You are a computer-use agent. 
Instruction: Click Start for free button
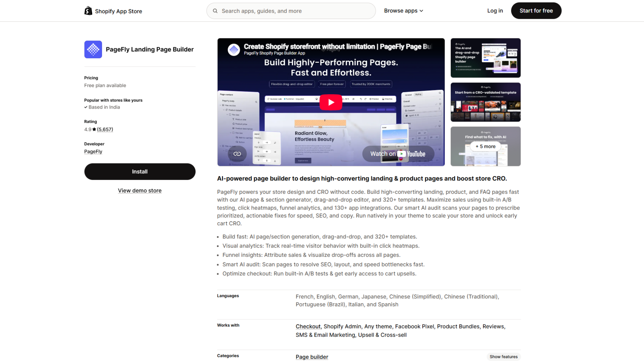[x=536, y=11]
